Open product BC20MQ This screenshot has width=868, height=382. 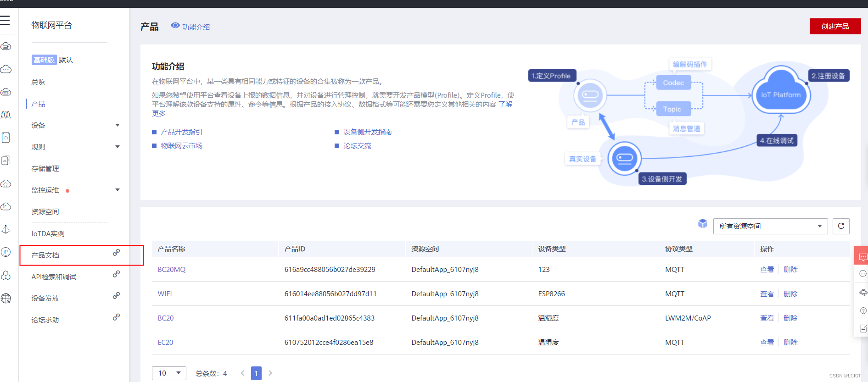pyautogui.click(x=172, y=270)
